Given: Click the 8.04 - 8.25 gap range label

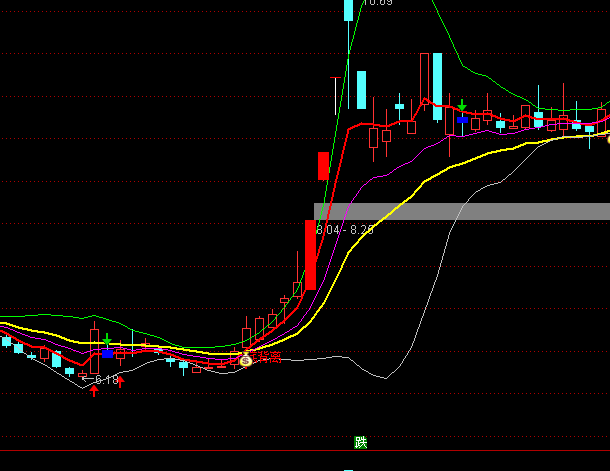Looking at the screenshot, I should 345,230.
